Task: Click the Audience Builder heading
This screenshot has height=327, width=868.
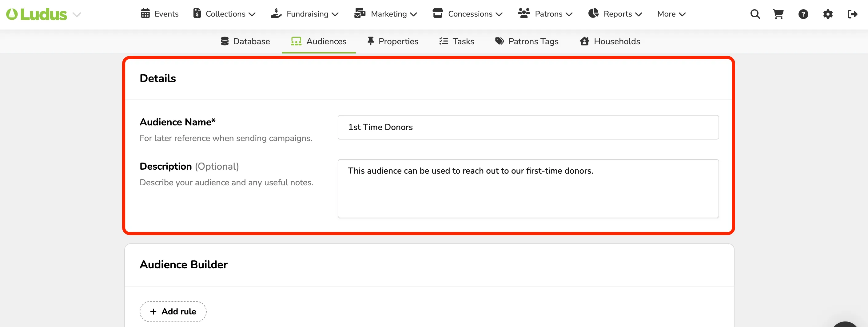Action: click(184, 264)
